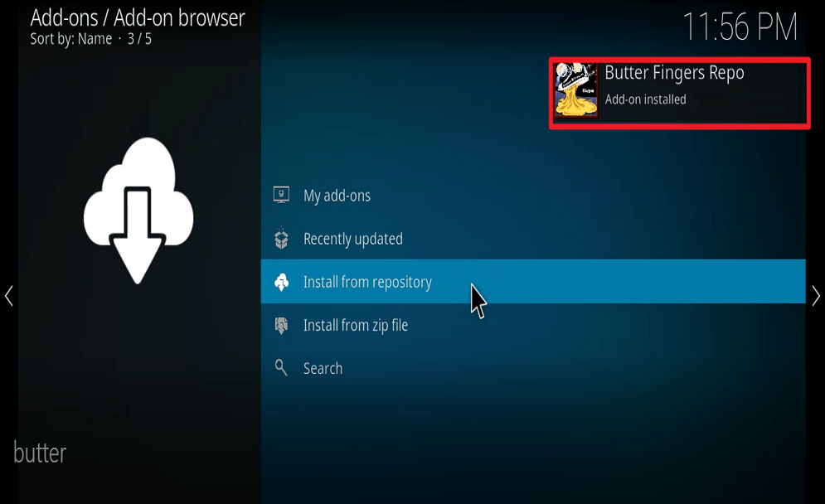This screenshot has height=504, width=825.
Task: Open the Search menu entry
Action: tap(533, 368)
